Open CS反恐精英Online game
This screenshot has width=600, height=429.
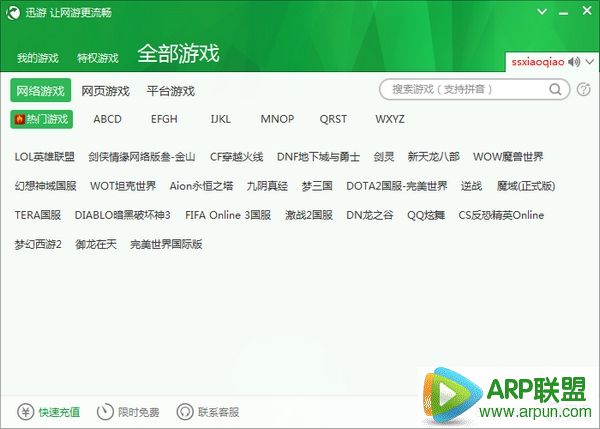coord(501,215)
